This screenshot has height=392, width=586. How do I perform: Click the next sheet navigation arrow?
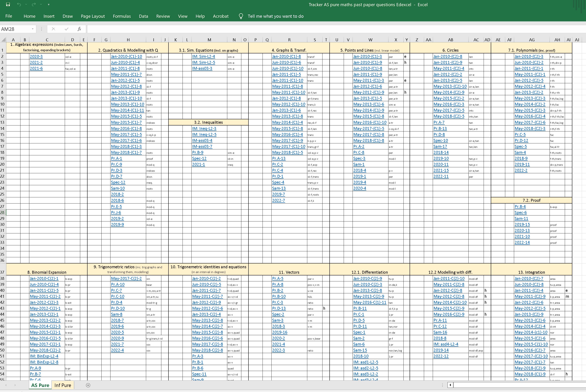pyautogui.click(x=15, y=385)
